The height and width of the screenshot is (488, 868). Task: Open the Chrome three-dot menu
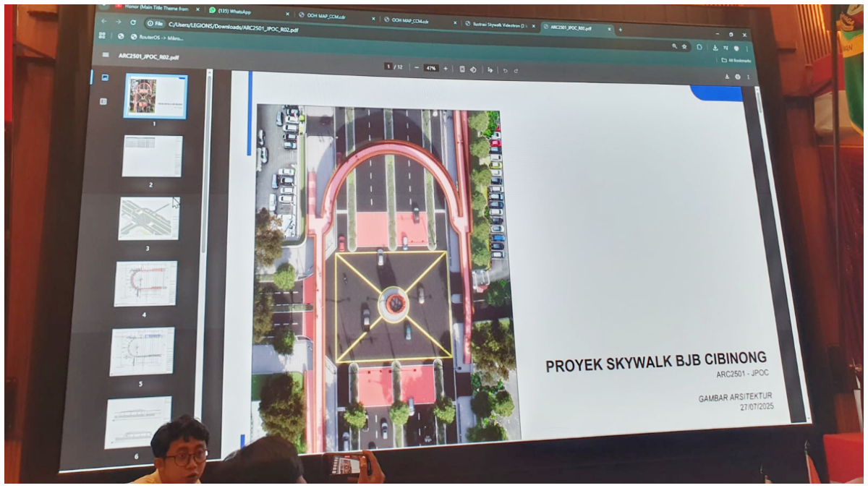coord(746,48)
